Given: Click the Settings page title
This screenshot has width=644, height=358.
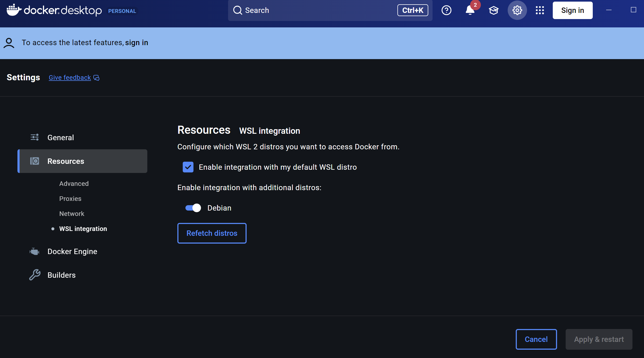Looking at the screenshot, I should pos(23,77).
